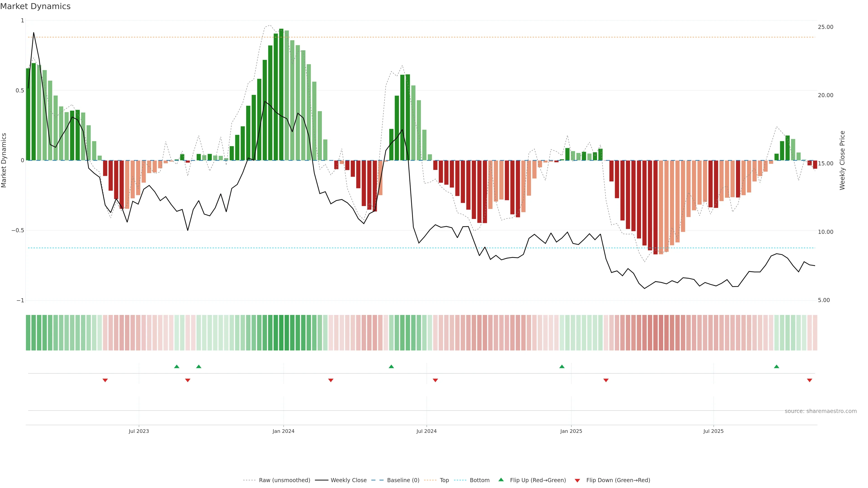Toggle the Baseline (0) legend entry
Viewport: 868px width, 488px height.
click(403, 480)
